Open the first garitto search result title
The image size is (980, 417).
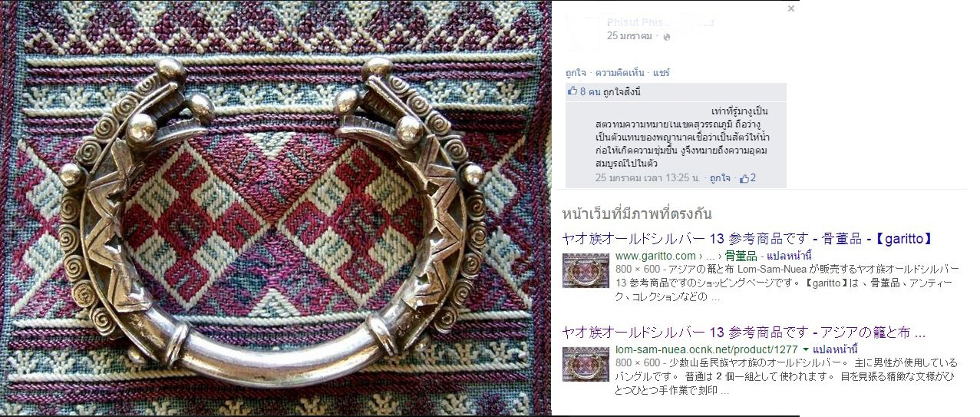click(x=747, y=238)
